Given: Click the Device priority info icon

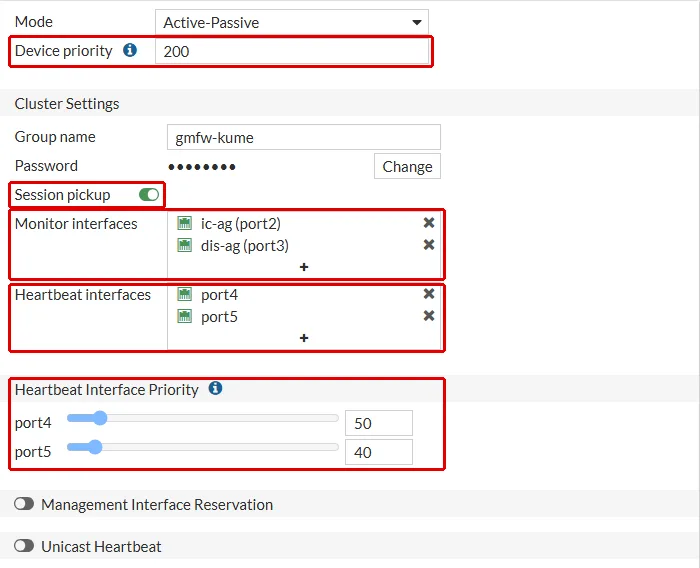Looking at the screenshot, I should click(130, 50).
